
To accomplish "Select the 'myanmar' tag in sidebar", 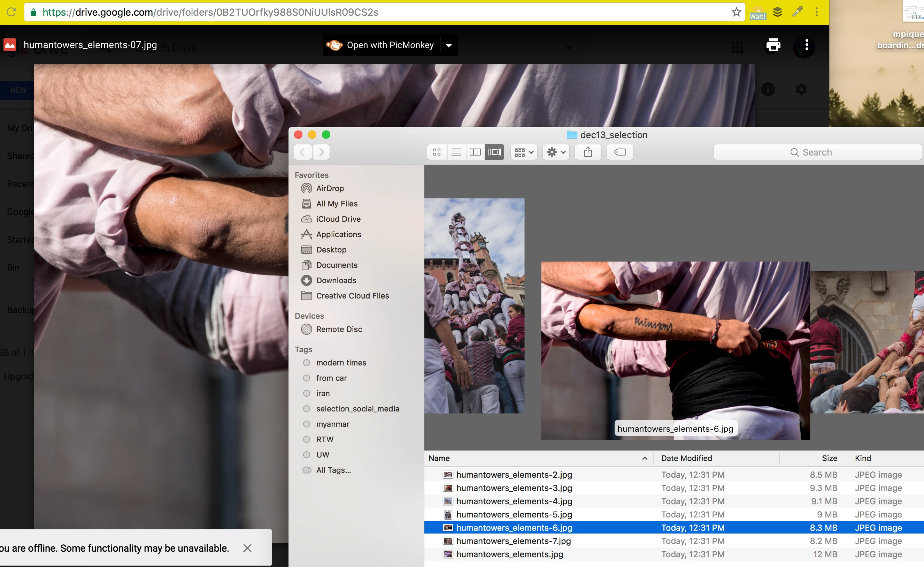I will tap(332, 424).
